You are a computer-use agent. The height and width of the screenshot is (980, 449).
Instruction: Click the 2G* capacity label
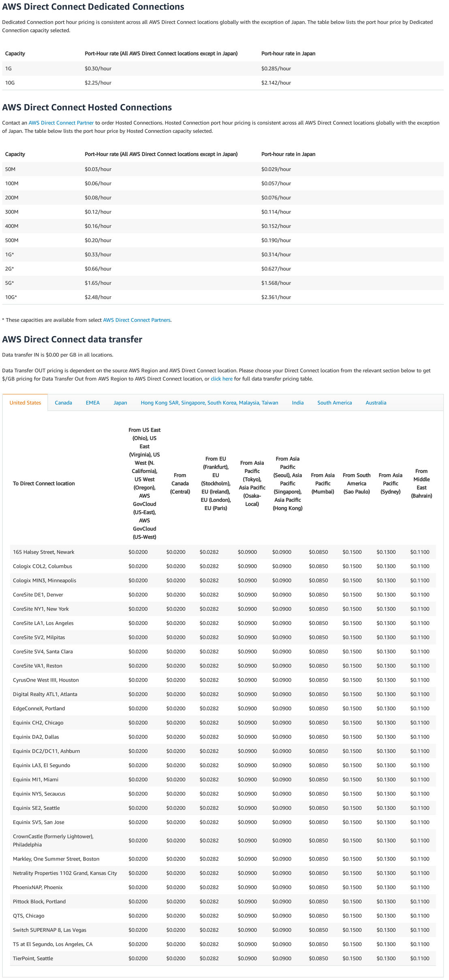[x=9, y=268]
